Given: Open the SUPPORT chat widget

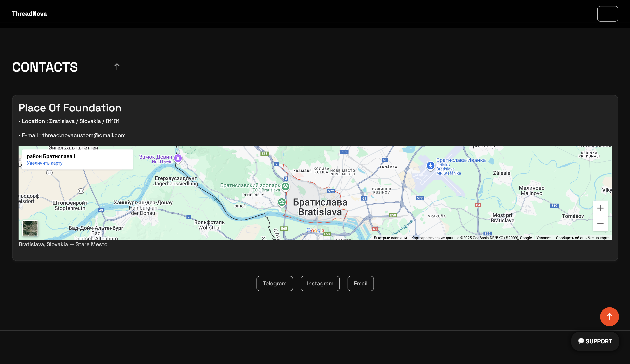Looking at the screenshot, I should [595, 341].
